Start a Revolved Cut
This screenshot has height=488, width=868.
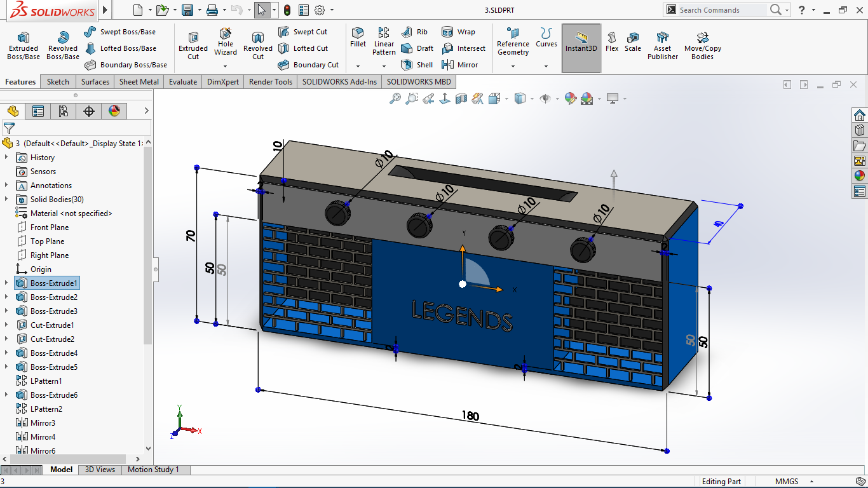(x=258, y=46)
